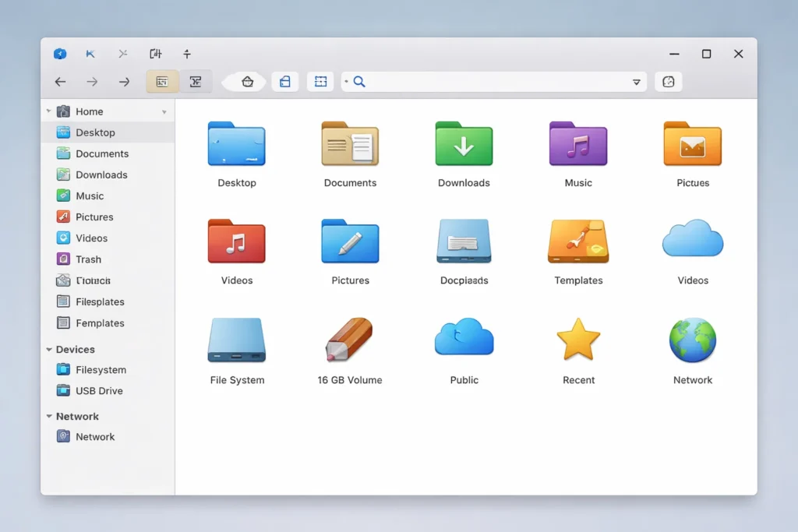Collapse the Network section header in sidebar
The width and height of the screenshot is (798, 532).
tap(49, 417)
